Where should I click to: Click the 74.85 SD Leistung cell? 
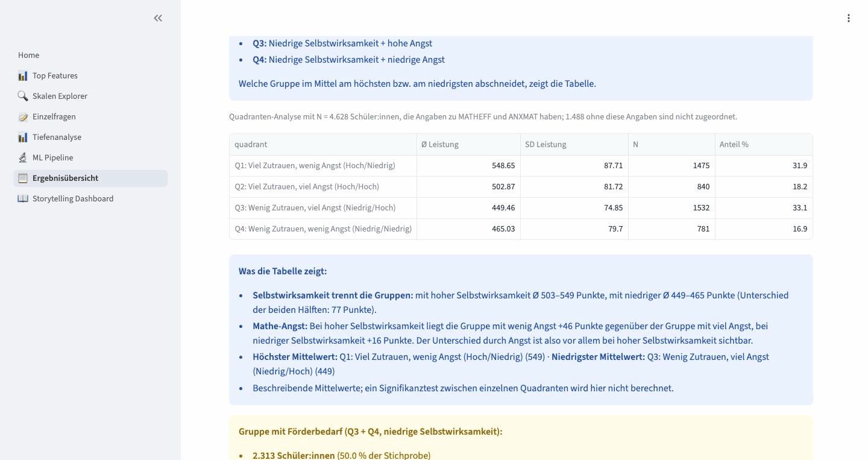point(574,208)
